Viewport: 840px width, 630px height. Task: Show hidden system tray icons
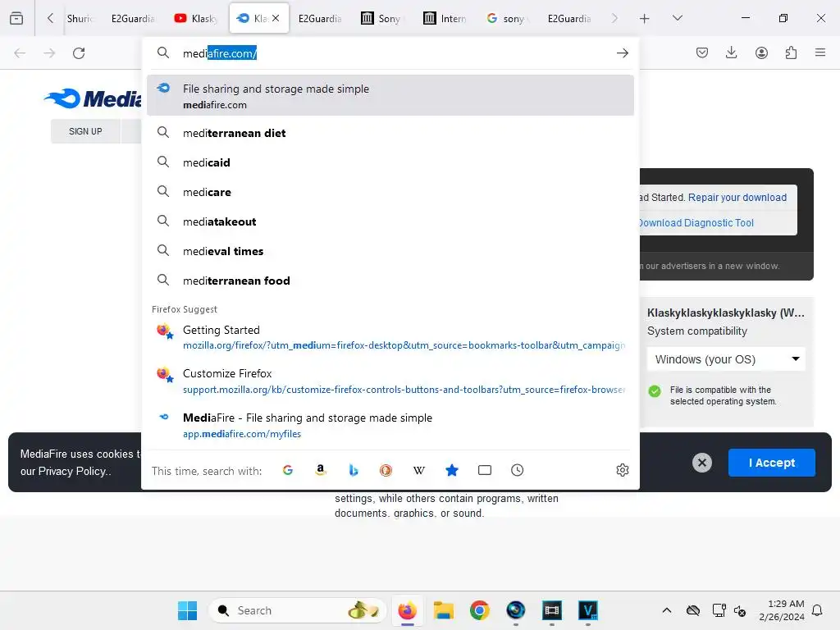tap(666, 610)
